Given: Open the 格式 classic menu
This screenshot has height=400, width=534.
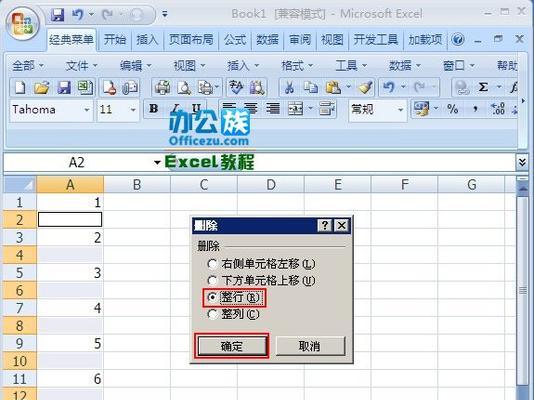Looking at the screenshot, I should pos(296,65).
